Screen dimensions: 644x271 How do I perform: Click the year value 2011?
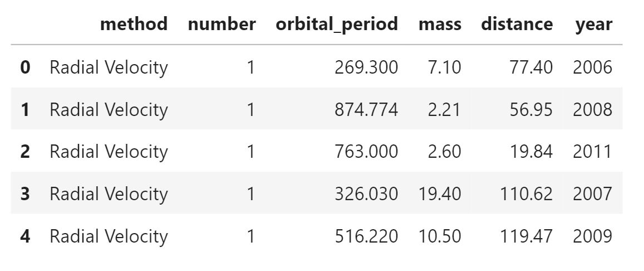pos(593,151)
